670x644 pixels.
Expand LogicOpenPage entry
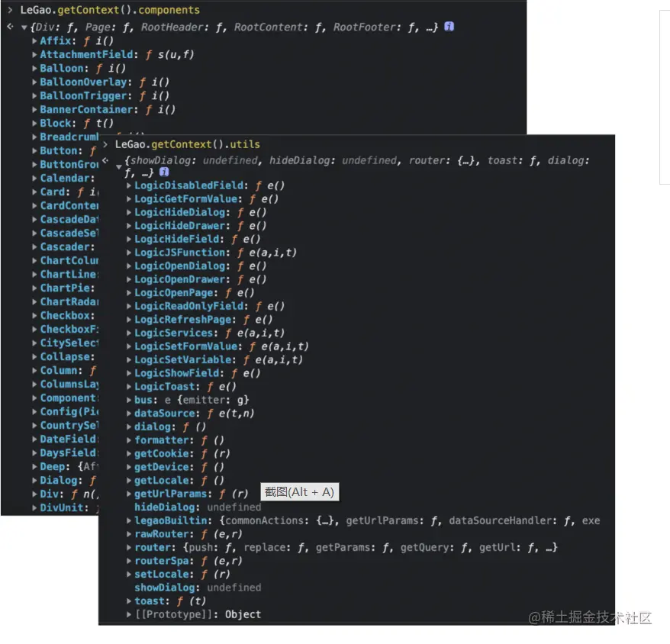click(x=129, y=293)
